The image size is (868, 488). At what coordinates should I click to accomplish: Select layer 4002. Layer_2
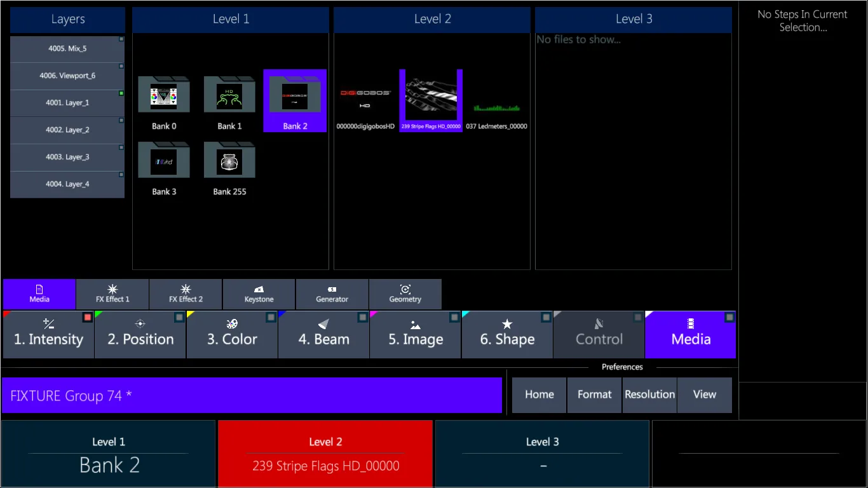(x=67, y=130)
